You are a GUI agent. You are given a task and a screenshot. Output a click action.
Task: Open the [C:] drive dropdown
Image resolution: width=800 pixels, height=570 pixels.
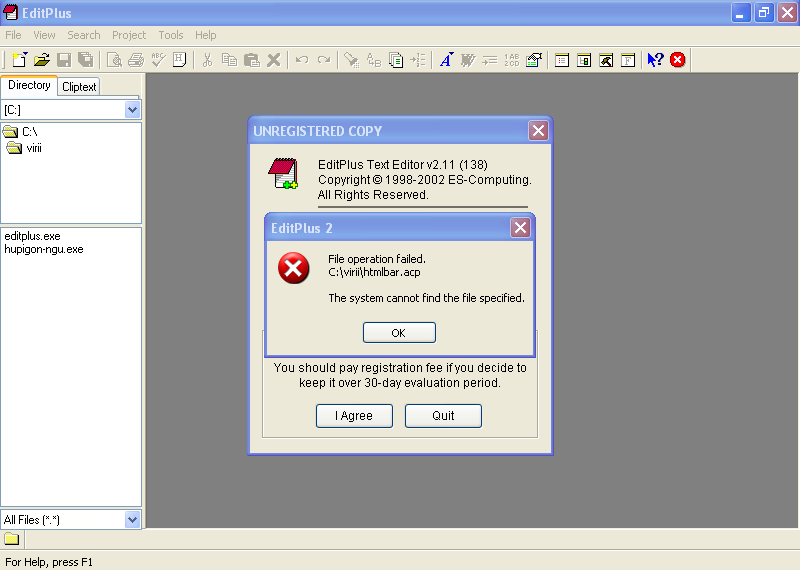point(132,110)
